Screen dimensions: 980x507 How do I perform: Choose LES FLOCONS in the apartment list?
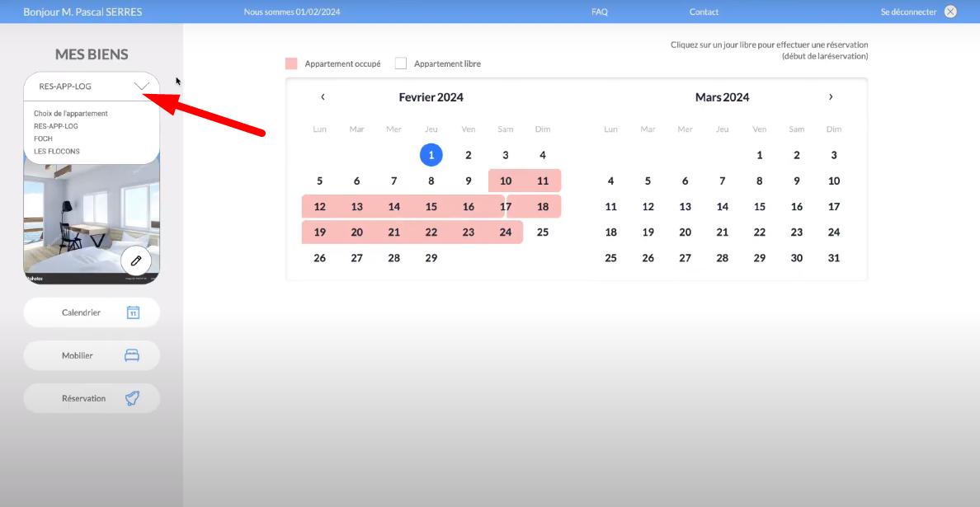[57, 151]
